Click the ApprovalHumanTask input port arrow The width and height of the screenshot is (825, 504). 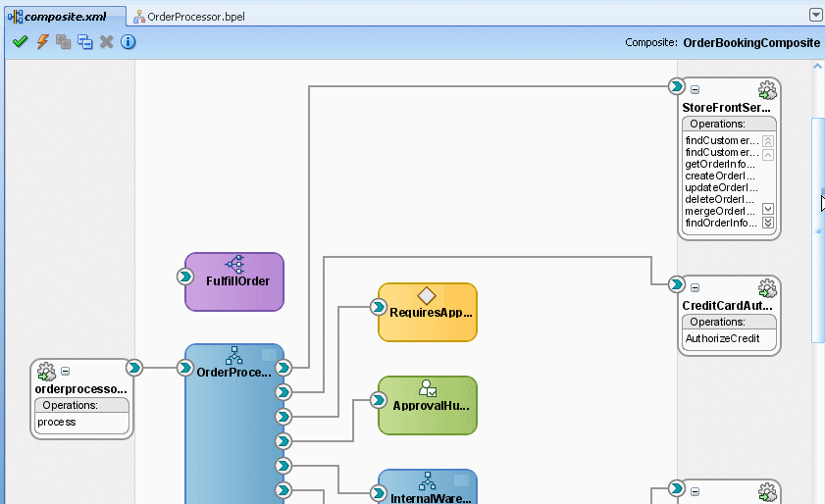coord(379,400)
